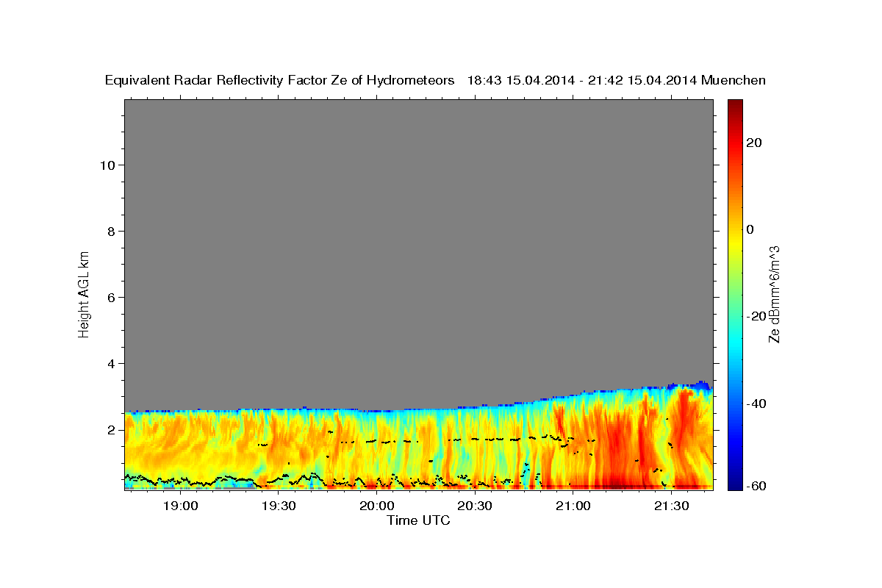The width and height of the screenshot is (882, 588).
Task: Click the Ze dBmm^6/m^3 colorbar title
Action: [x=774, y=294]
